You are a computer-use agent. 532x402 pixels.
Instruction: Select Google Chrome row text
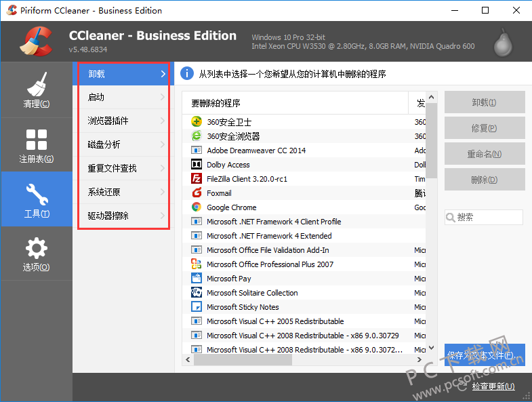click(232, 207)
